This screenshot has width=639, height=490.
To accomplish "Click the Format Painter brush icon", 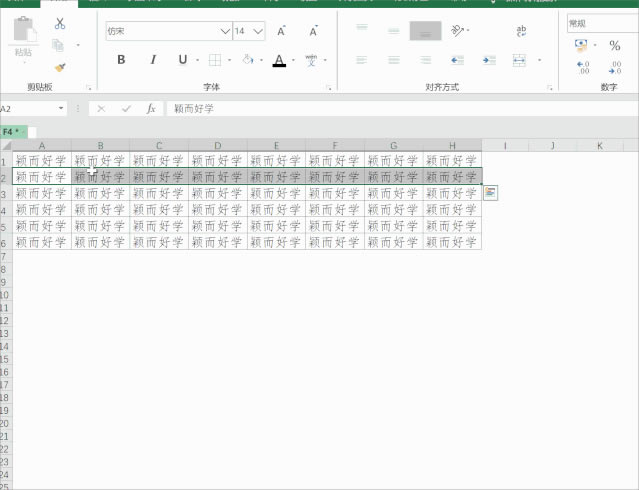I will pyautogui.click(x=59, y=67).
